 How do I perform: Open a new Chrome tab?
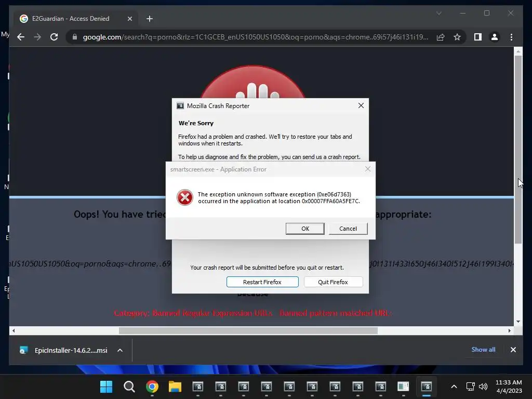pos(150,19)
